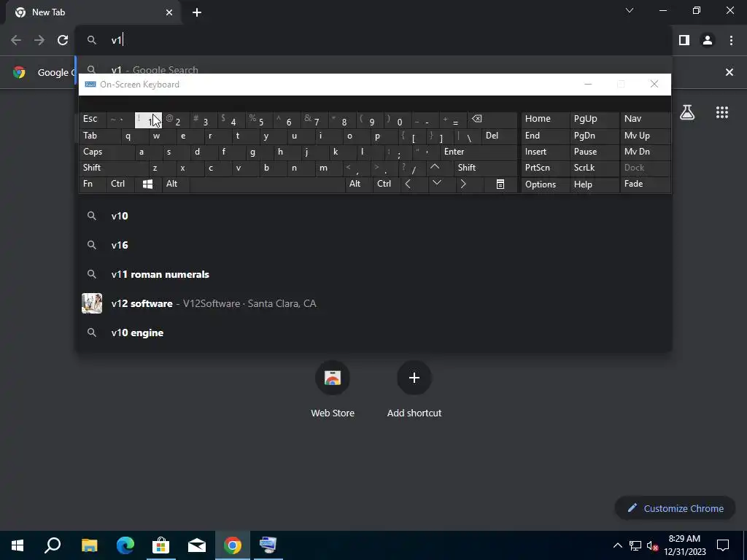Image resolution: width=747 pixels, height=560 pixels.
Task: Toggle the ScrLk key
Action: click(595, 168)
